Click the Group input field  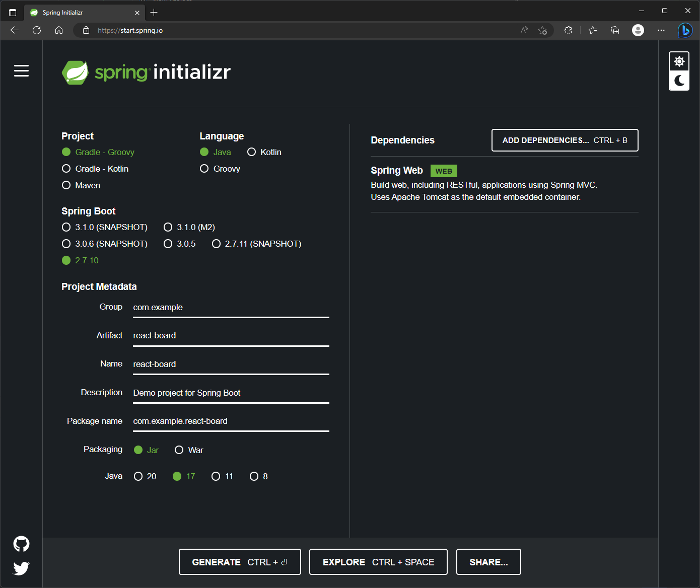click(x=231, y=308)
